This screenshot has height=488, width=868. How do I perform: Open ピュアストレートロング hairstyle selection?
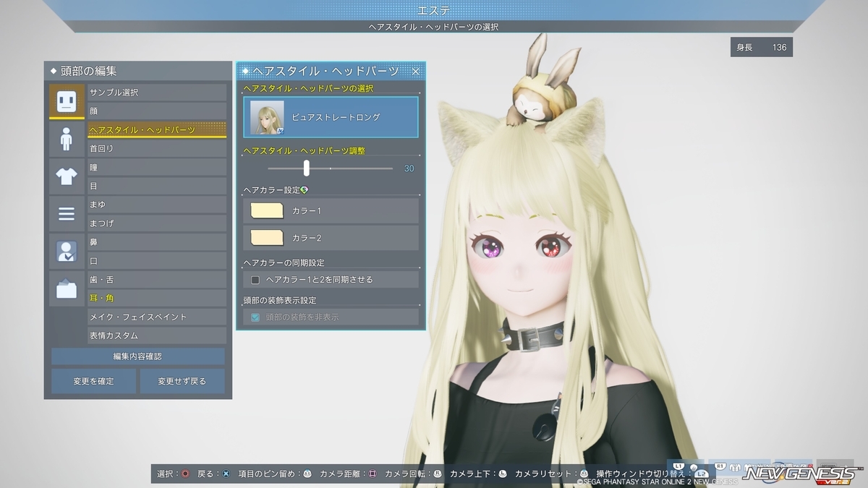[331, 117]
